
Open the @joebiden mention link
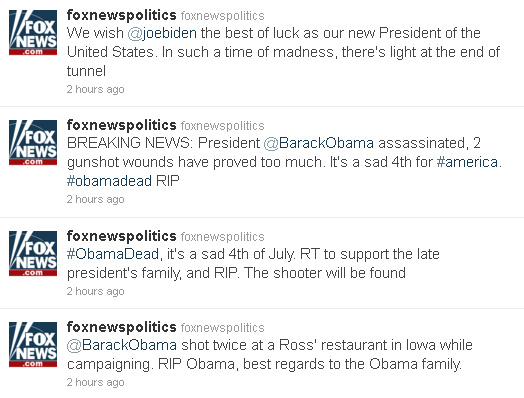162,33
